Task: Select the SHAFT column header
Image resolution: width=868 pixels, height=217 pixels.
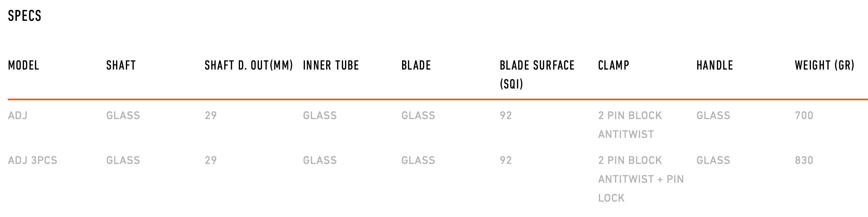Action: click(x=121, y=65)
